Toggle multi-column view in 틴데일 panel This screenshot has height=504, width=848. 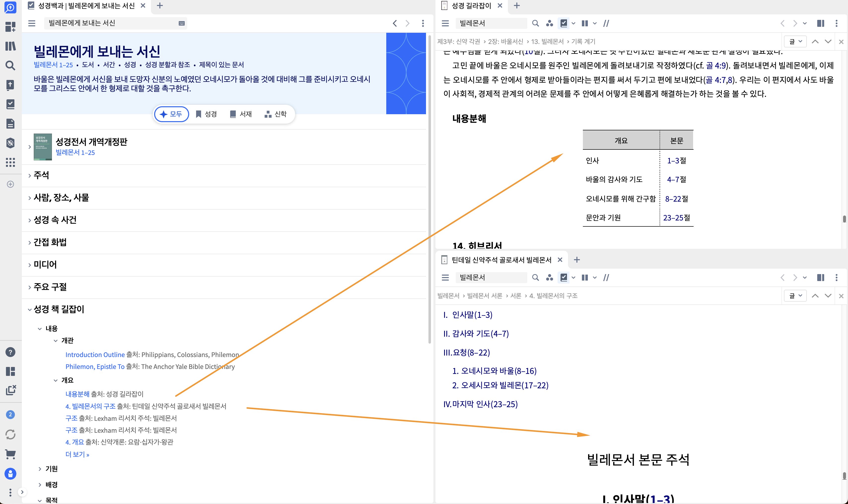[585, 278]
